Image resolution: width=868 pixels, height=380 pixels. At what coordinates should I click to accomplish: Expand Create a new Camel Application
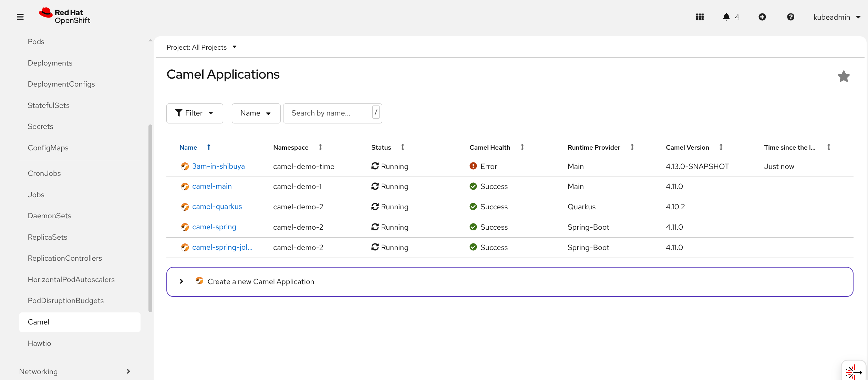(x=182, y=282)
